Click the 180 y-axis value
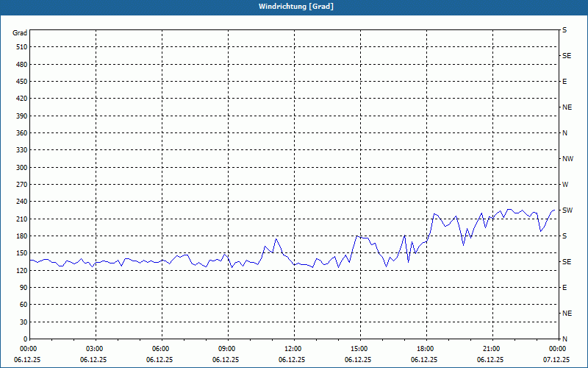The width and height of the screenshot is (588, 368). coord(22,236)
